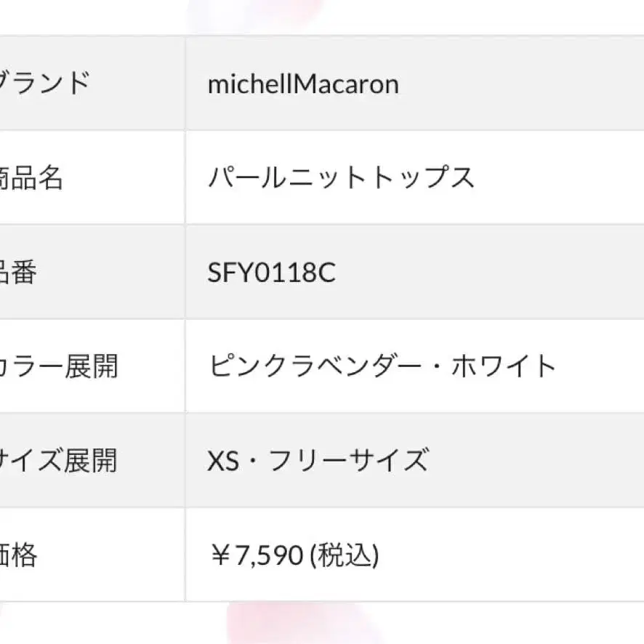Click the フリーサイズ size text

click(x=348, y=461)
